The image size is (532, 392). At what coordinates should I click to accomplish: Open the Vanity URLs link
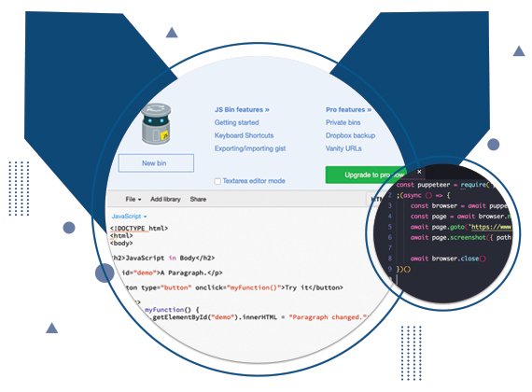click(343, 148)
